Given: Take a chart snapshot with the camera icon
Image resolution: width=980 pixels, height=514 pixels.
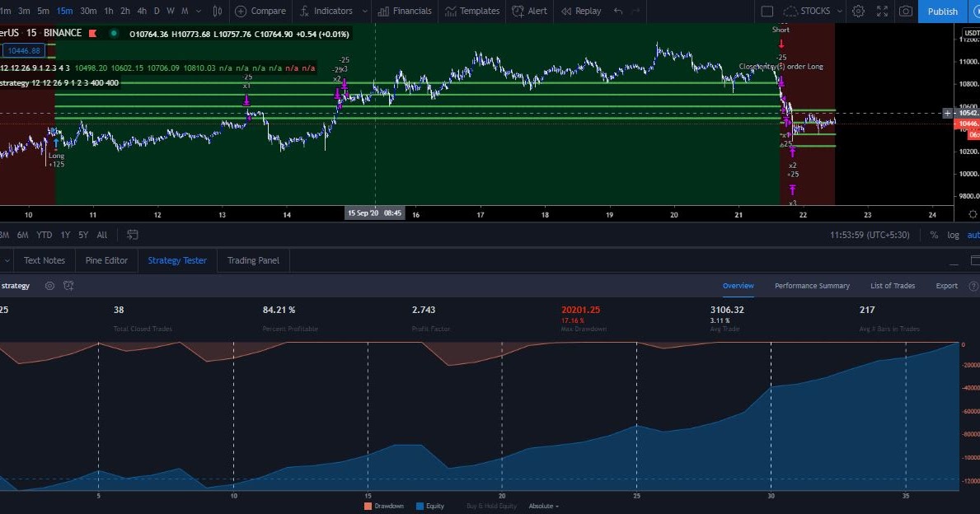Looking at the screenshot, I should tap(905, 11).
